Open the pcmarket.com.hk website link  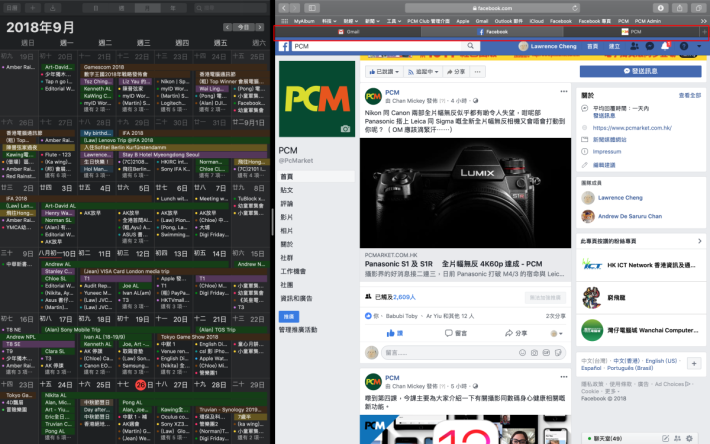click(632, 128)
